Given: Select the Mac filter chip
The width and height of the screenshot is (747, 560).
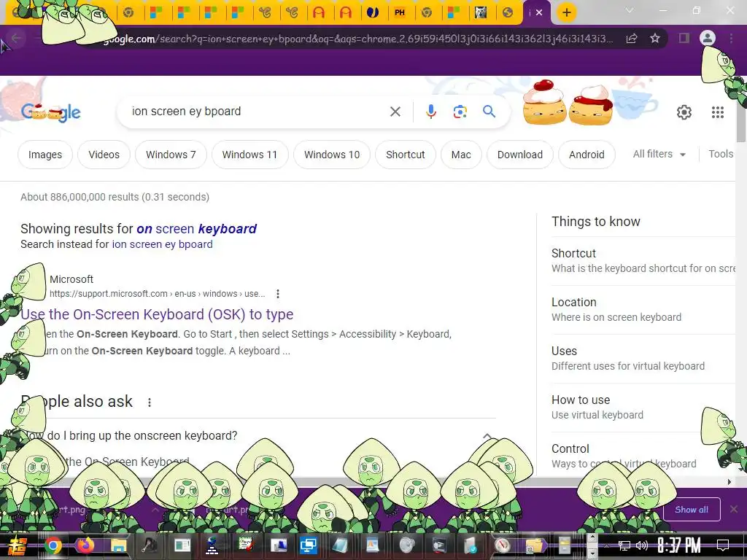Looking at the screenshot, I should coord(461,155).
